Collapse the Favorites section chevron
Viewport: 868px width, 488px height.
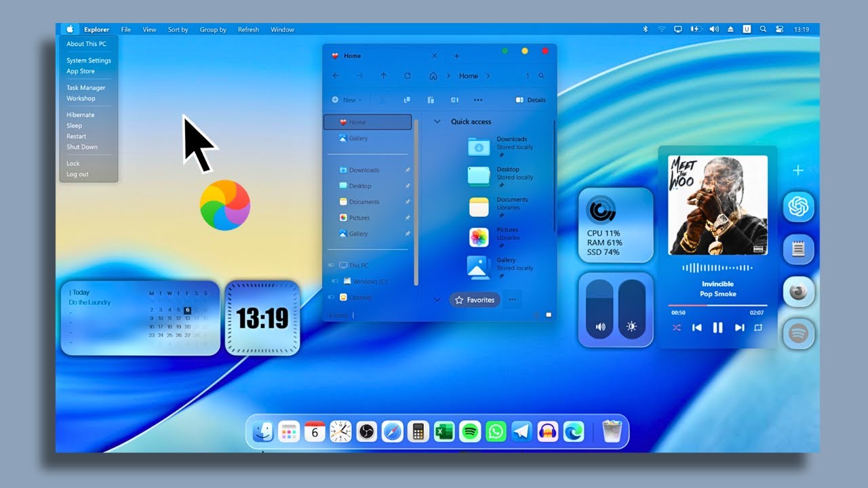437,299
